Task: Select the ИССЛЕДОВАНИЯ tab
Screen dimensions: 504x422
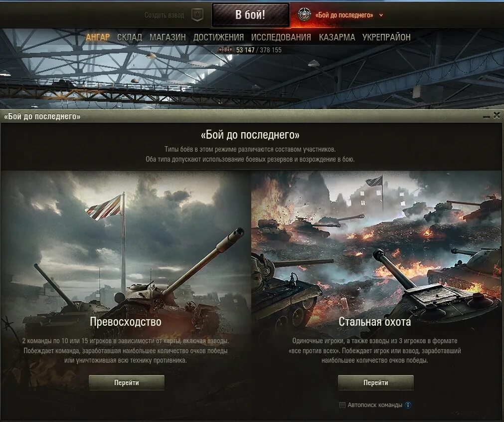Action: (281, 37)
